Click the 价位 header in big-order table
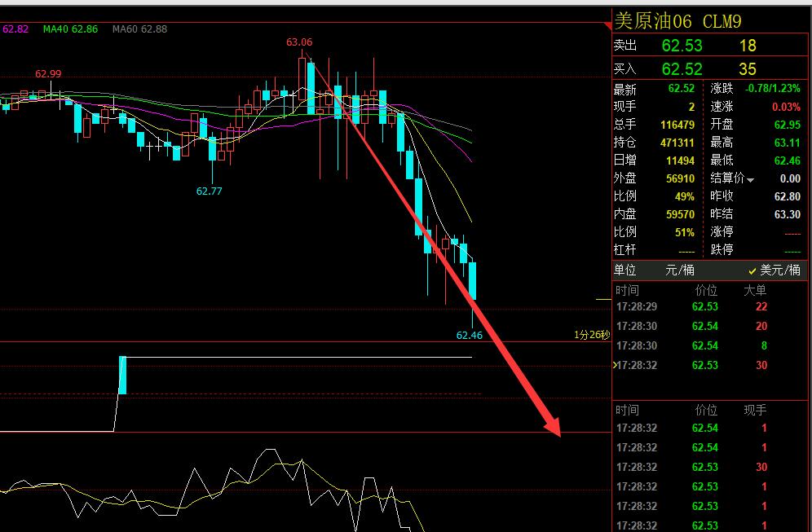Screen dimensions: 812x532 (705, 291)
